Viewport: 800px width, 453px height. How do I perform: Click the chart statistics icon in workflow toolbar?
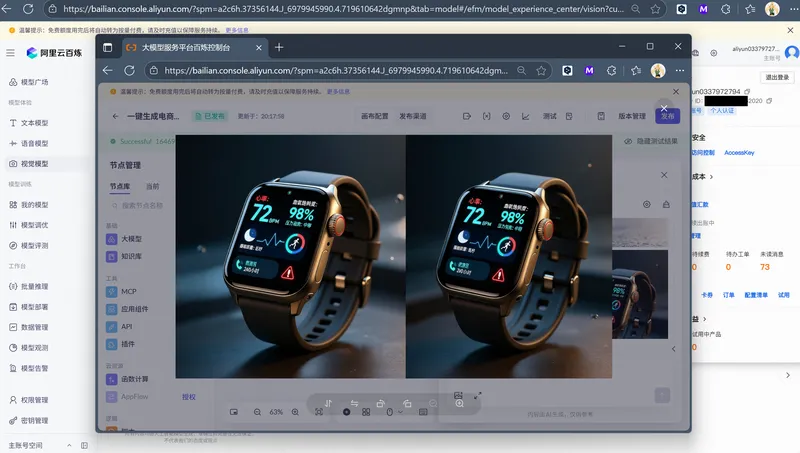(526, 116)
